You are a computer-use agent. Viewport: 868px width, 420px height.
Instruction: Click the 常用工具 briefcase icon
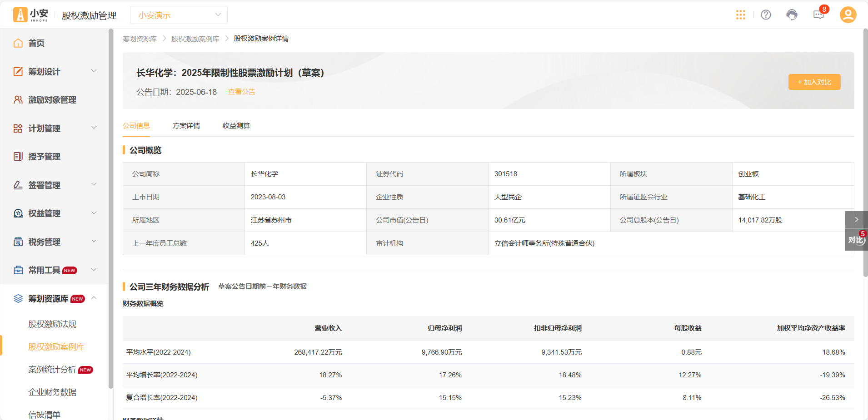(18, 270)
